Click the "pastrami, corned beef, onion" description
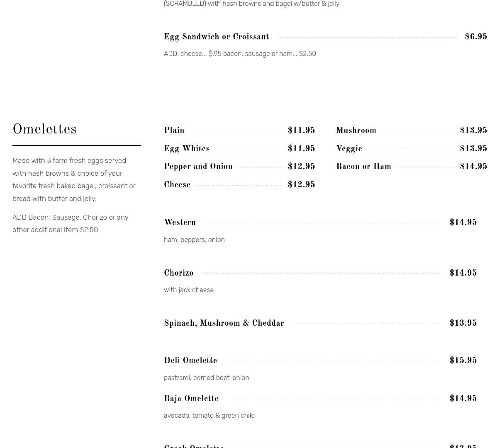 [x=206, y=378]
